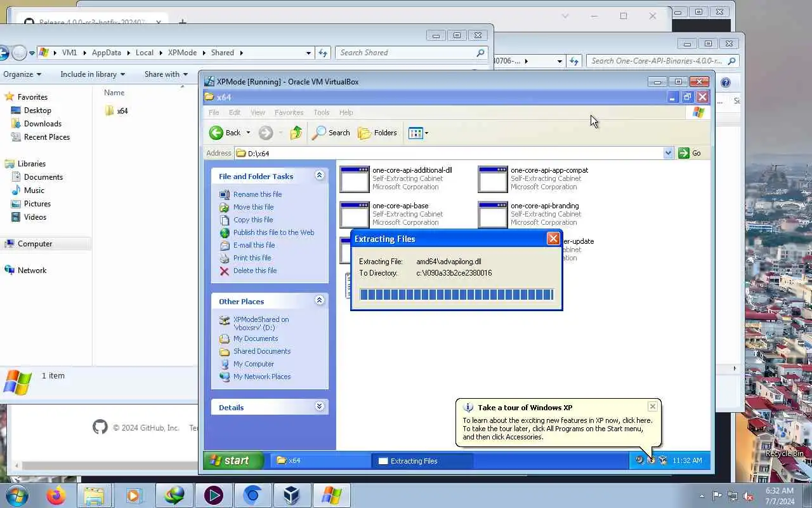Expand the Details panel
812x508 pixels.
pyautogui.click(x=320, y=406)
